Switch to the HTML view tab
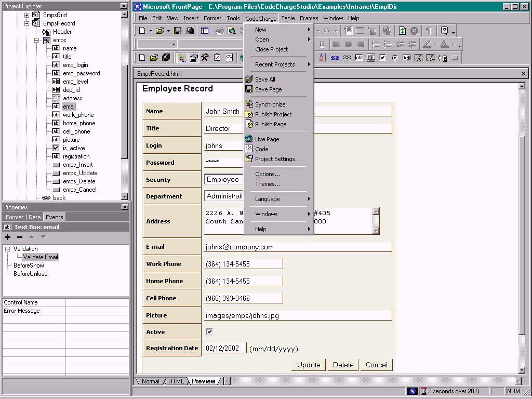This screenshot has height=399, width=532. pyautogui.click(x=176, y=381)
